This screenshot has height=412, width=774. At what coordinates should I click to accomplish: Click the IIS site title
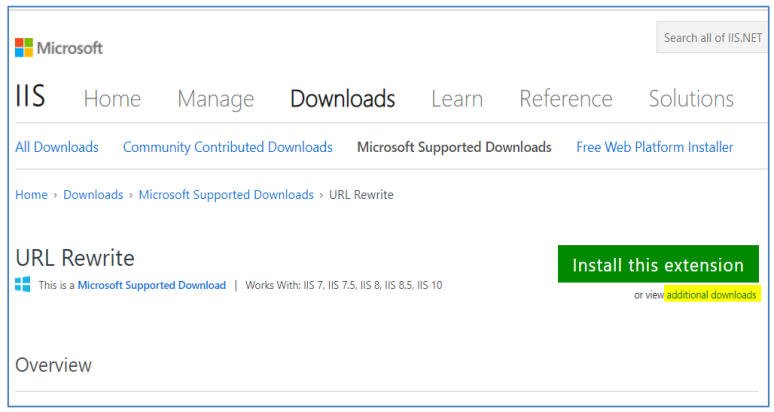(30, 96)
